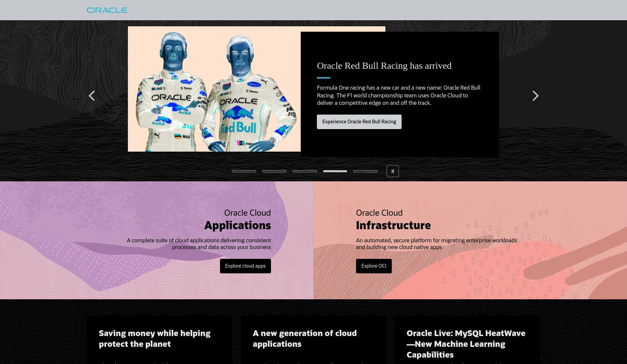Click 'An automated, secure platform' description text
Screen dimensions: 627x364
pyautogui.click(x=436, y=244)
